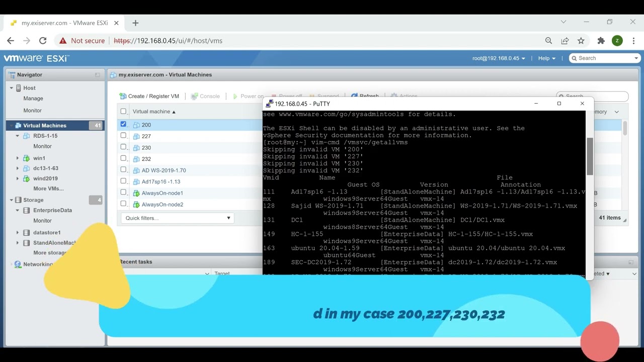
Task: Open Chrome three-dot menu
Action: click(x=633, y=41)
